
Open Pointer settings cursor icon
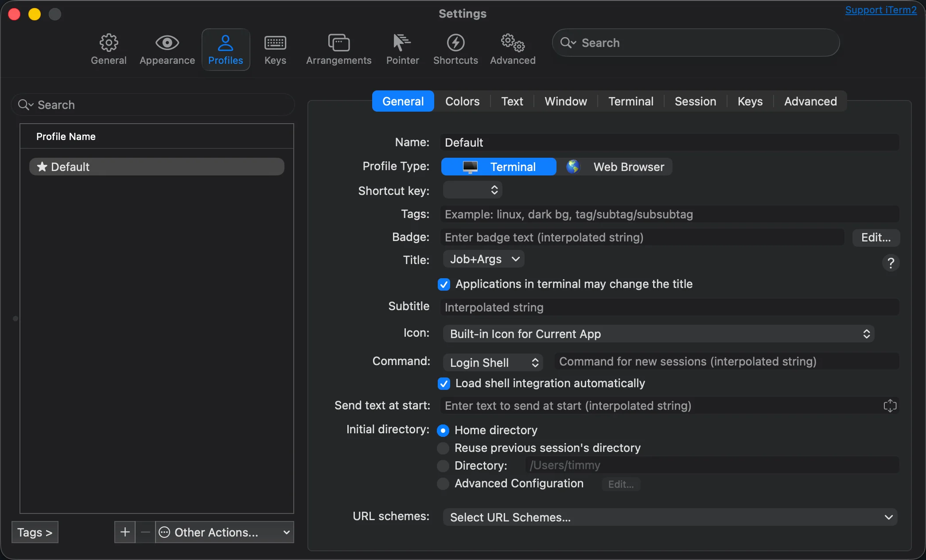[402, 43]
